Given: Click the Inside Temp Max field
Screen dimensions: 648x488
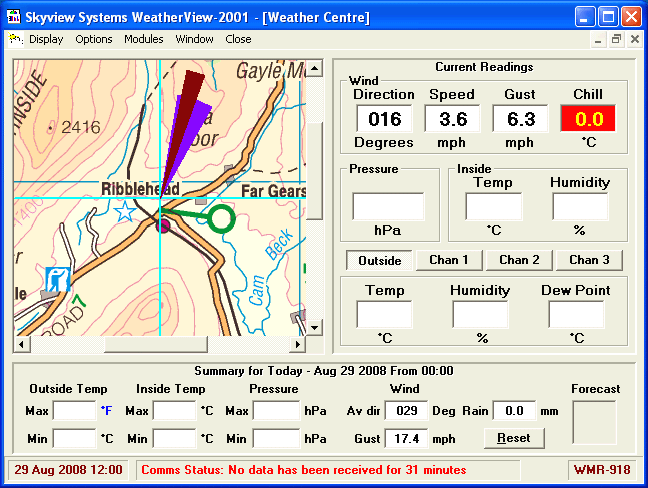Looking at the screenshot, I should [175, 411].
